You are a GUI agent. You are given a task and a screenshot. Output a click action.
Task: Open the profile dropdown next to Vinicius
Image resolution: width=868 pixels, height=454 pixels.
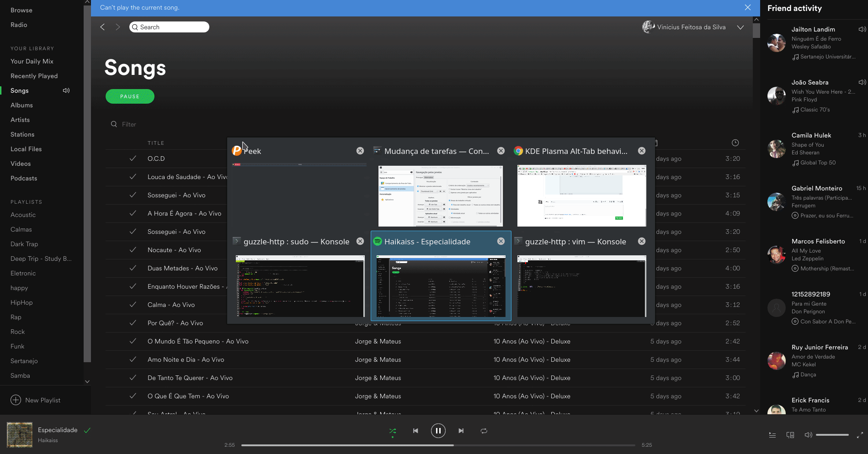point(740,27)
